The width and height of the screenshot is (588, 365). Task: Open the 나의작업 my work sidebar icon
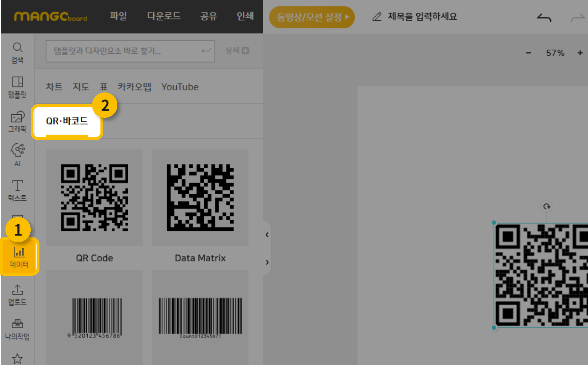[18, 330]
